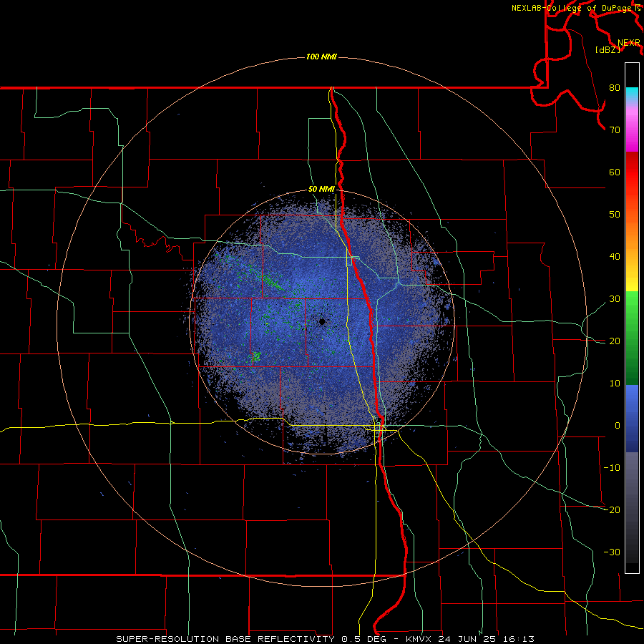644x644 pixels.
Task: Click the 30 value on the reflectivity scale
Action: click(x=615, y=299)
